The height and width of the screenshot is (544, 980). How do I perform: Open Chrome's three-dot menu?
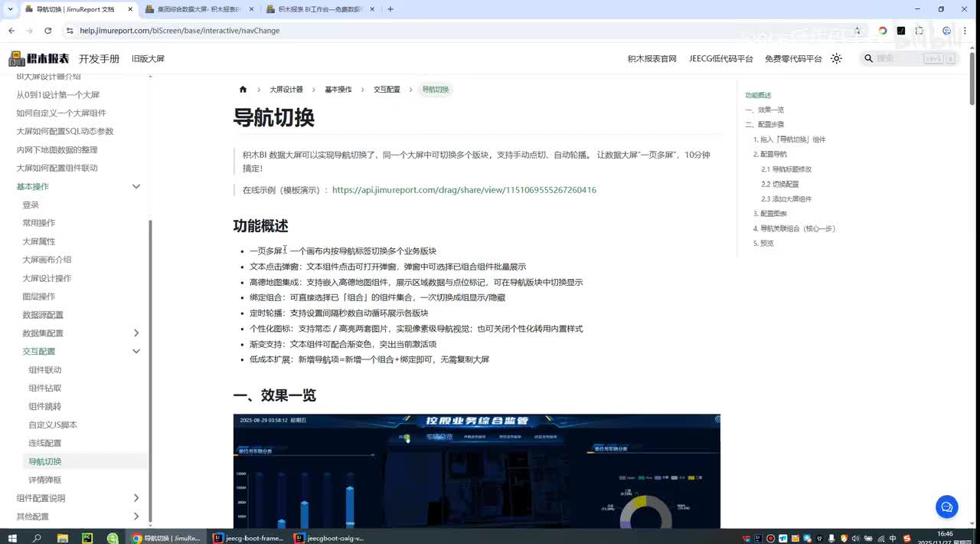coord(966,31)
